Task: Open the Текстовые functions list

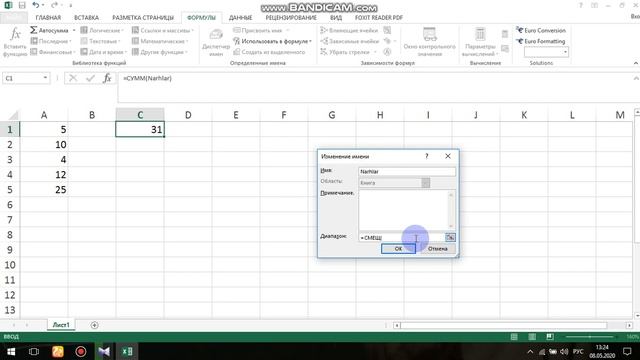Action: tap(100, 41)
